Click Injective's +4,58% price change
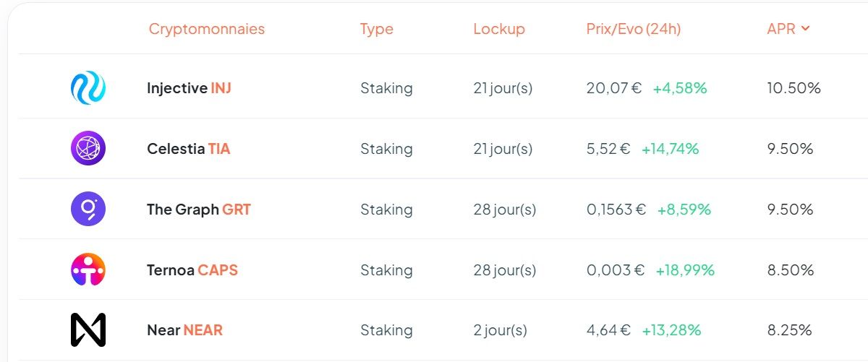The height and width of the screenshot is (362, 868). click(679, 88)
